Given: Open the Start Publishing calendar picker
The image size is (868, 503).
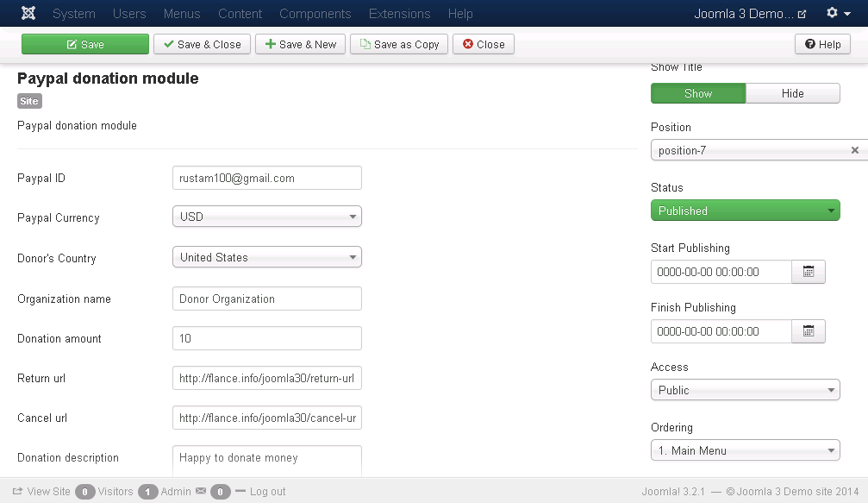Looking at the screenshot, I should pyautogui.click(x=809, y=272).
